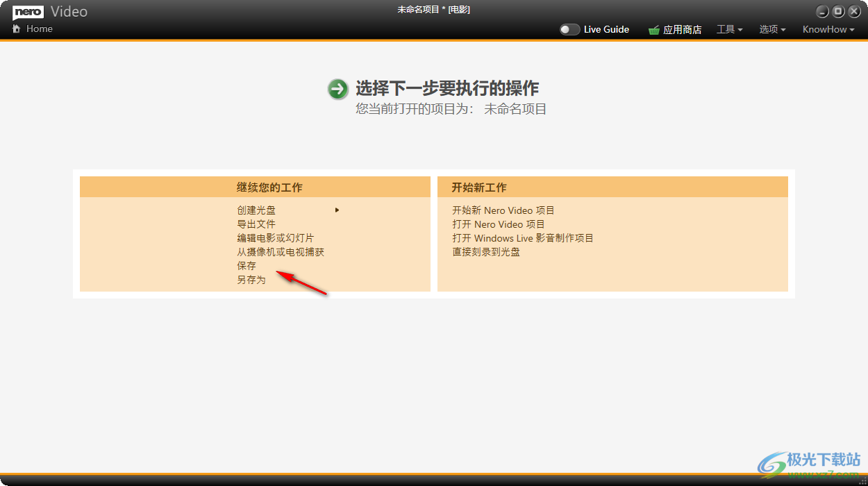
Task: Click 保存 to save project
Action: 247,265
